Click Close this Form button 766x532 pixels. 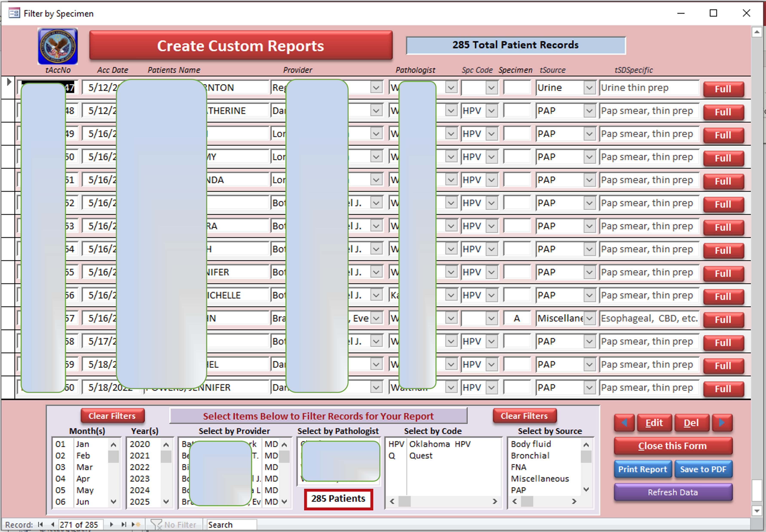tap(673, 446)
